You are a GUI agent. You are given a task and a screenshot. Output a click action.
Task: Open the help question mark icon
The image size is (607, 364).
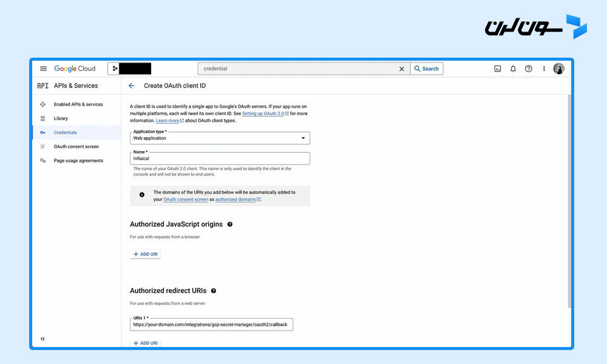(529, 69)
